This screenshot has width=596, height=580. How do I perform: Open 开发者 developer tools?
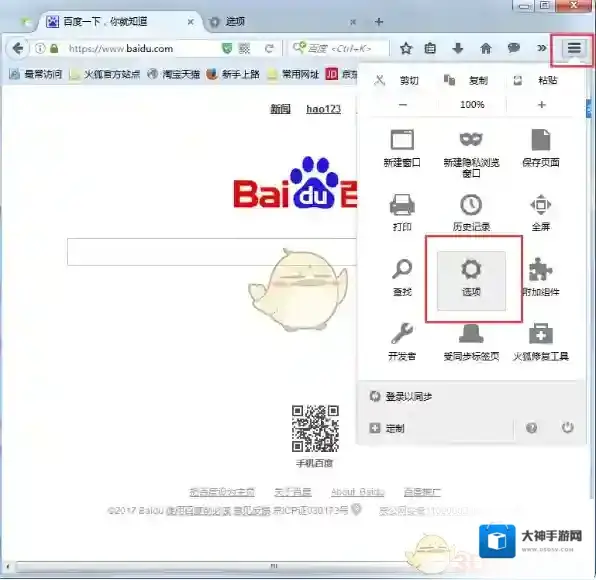pos(402,342)
